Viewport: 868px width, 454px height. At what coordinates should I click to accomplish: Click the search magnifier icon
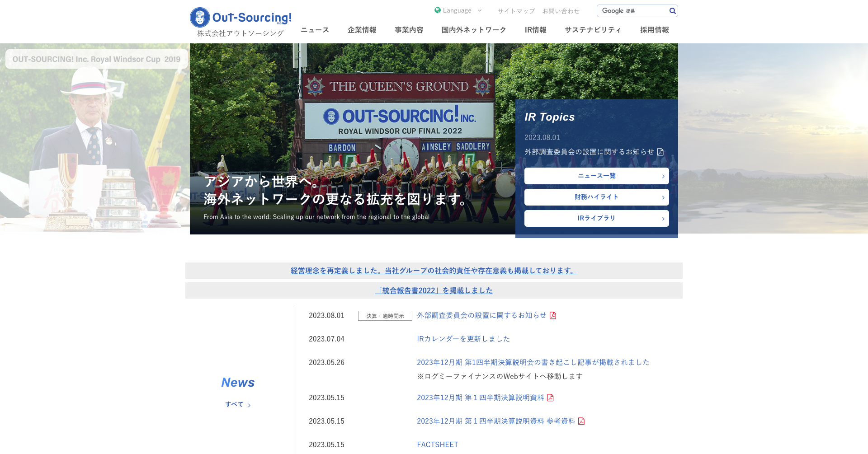coord(672,11)
